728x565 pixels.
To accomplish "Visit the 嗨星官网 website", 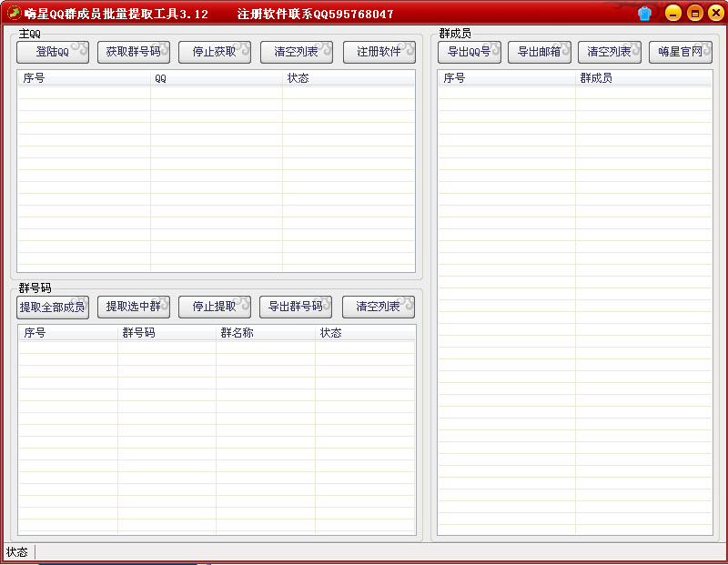I will click(x=681, y=52).
